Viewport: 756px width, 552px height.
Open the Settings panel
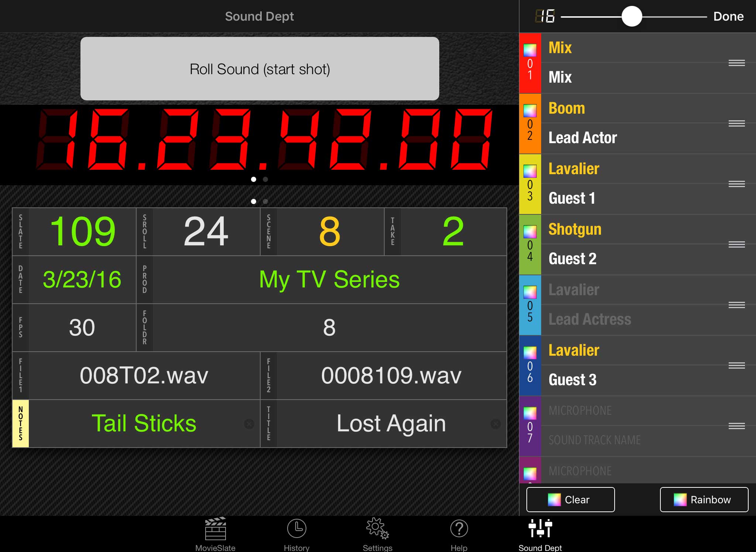coord(377,534)
